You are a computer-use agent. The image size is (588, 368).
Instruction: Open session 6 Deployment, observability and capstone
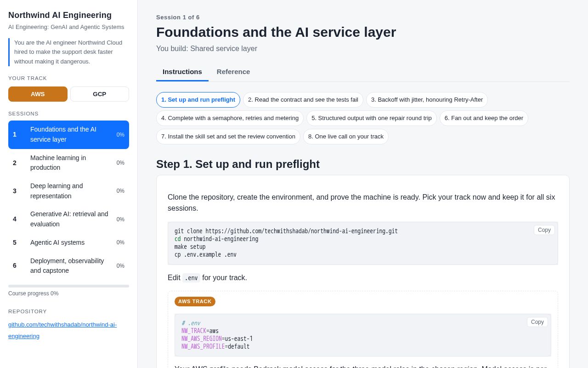(68, 266)
